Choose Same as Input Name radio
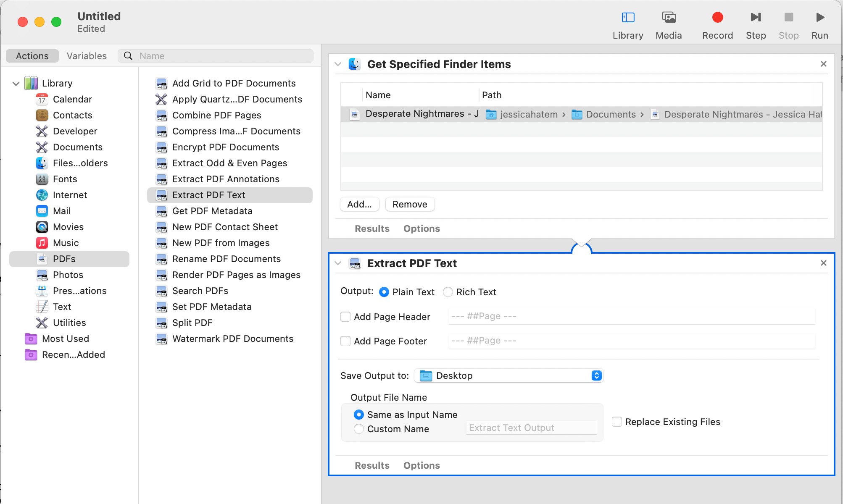This screenshot has width=843, height=504. [358, 415]
